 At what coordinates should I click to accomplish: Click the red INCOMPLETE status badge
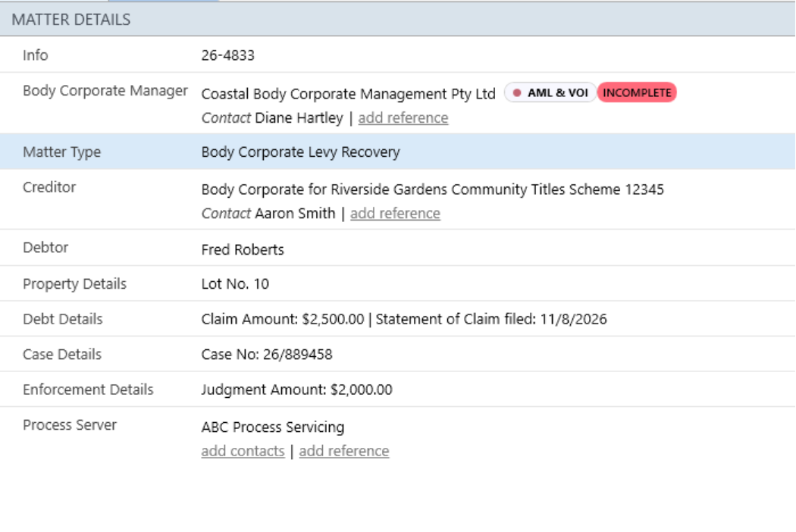pos(637,93)
